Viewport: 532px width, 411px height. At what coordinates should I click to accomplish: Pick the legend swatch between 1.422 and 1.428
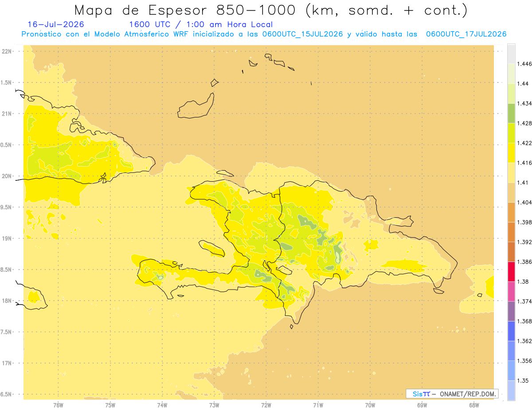(x=511, y=133)
